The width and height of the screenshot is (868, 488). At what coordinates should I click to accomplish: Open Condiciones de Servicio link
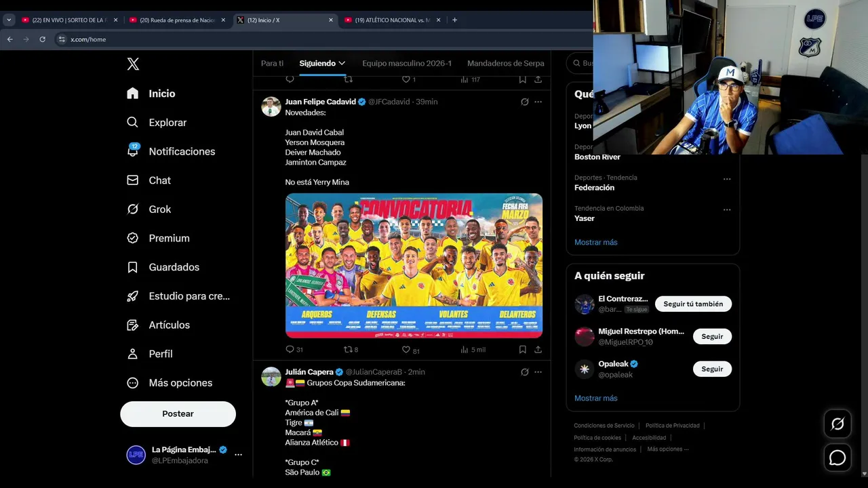click(604, 426)
